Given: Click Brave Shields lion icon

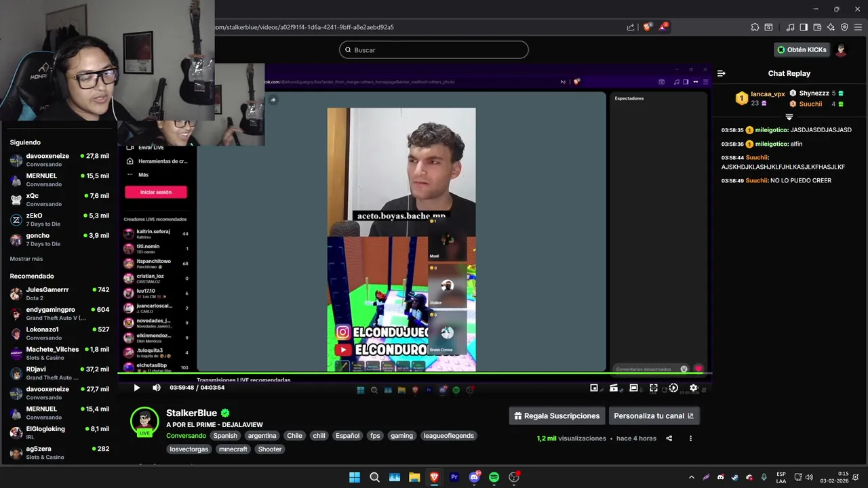Looking at the screenshot, I should pyautogui.click(x=648, y=27).
